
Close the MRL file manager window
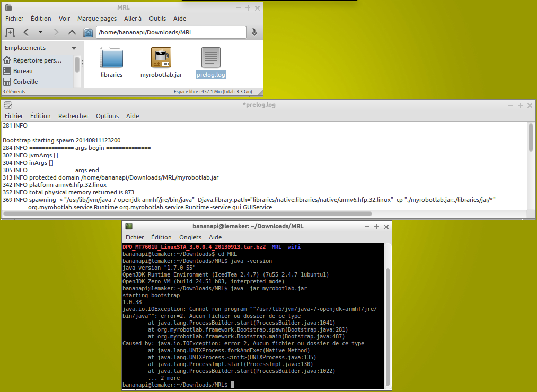(x=257, y=8)
